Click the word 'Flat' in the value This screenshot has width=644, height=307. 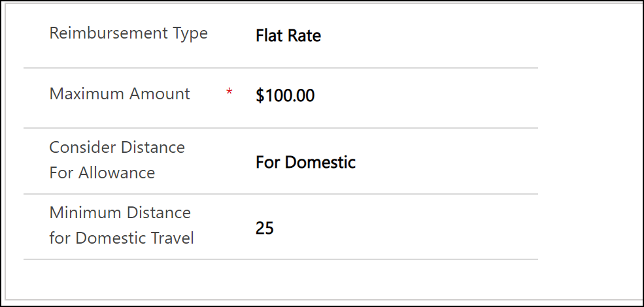click(x=269, y=35)
